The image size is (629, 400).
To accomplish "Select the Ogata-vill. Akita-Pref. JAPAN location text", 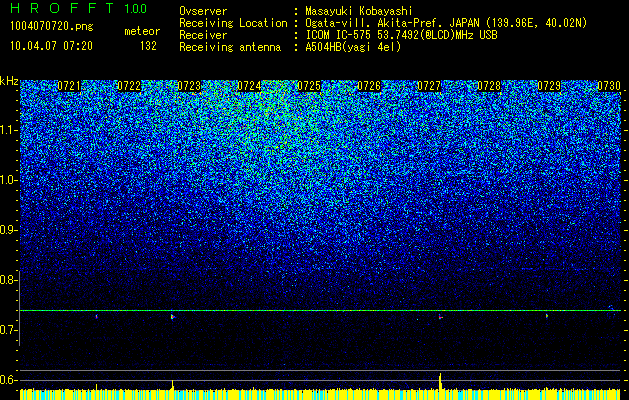I will click(x=446, y=23).
